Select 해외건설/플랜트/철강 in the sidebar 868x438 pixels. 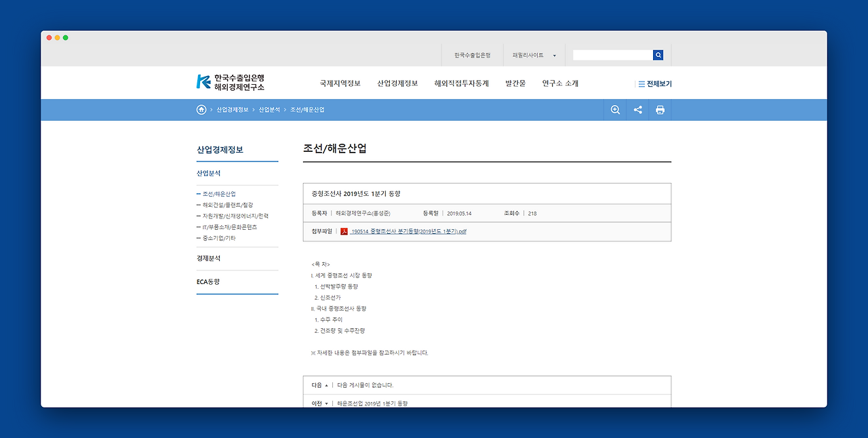click(x=228, y=205)
